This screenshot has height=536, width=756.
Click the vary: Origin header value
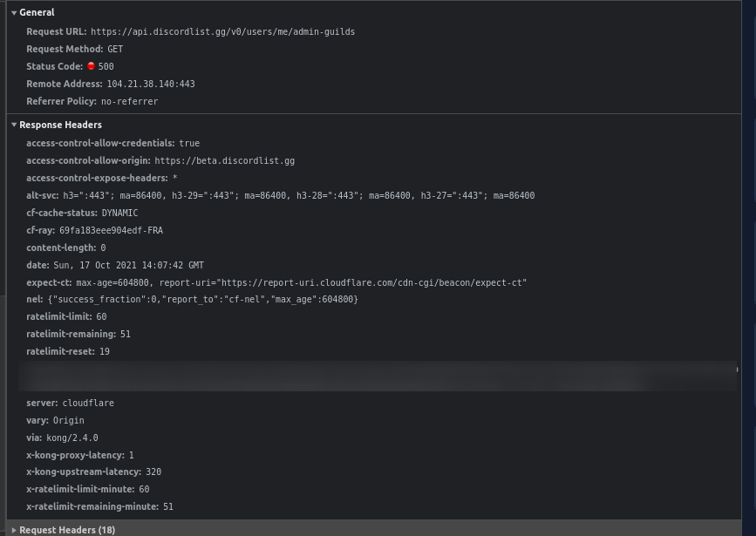(x=68, y=420)
